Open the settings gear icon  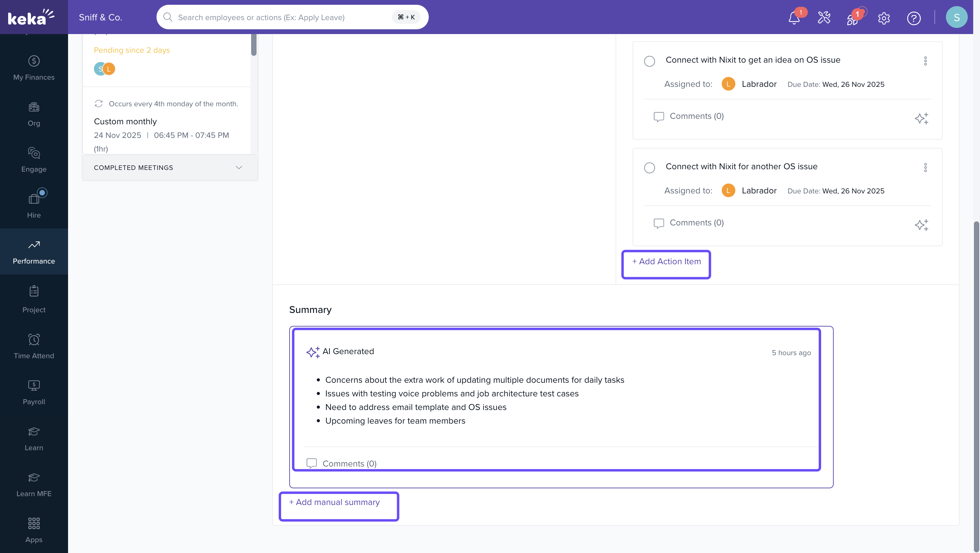pyautogui.click(x=884, y=18)
